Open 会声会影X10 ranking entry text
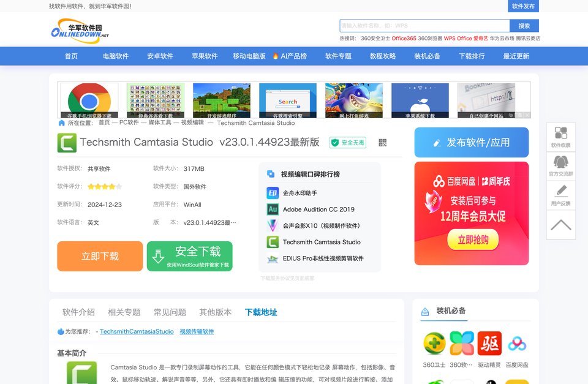 coord(322,226)
